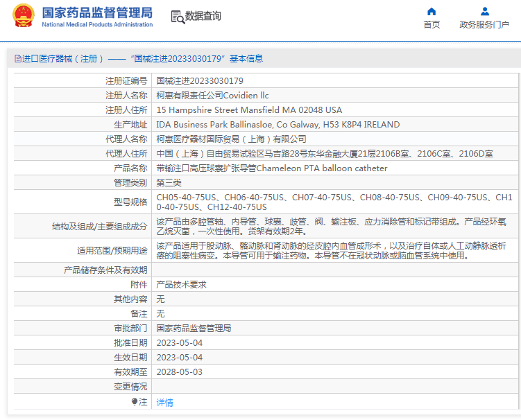521x420 pixels.
Task: Click the national emblem logo
Action: coord(24,16)
